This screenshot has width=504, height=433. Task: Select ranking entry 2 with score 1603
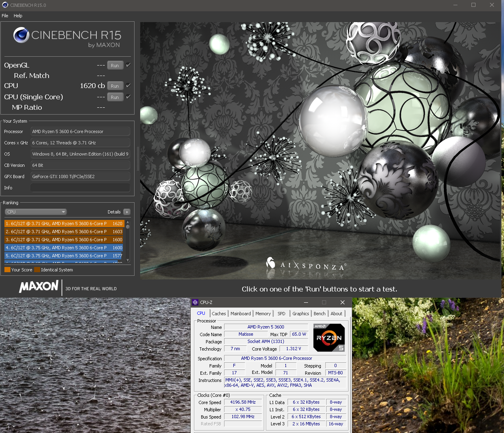[x=64, y=232]
